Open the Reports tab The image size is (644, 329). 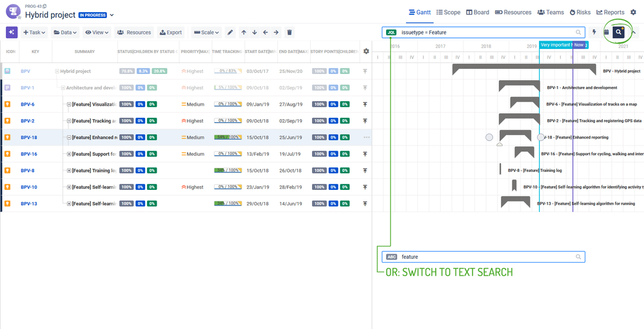point(610,12)
